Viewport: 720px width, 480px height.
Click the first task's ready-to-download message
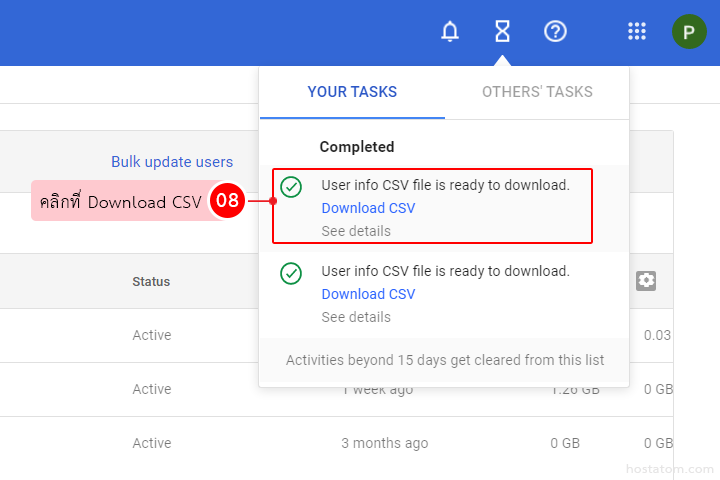[x=445, y=185]
